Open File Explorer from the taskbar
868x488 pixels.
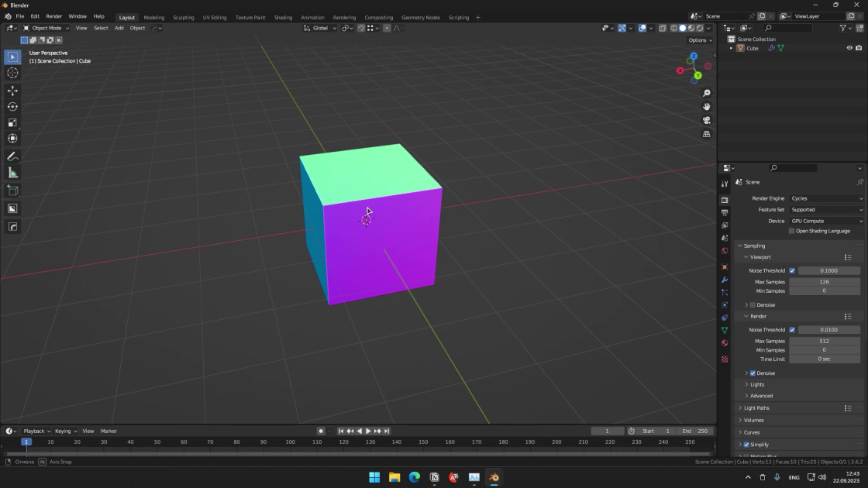pyautogui.click(x=394, y=477)
